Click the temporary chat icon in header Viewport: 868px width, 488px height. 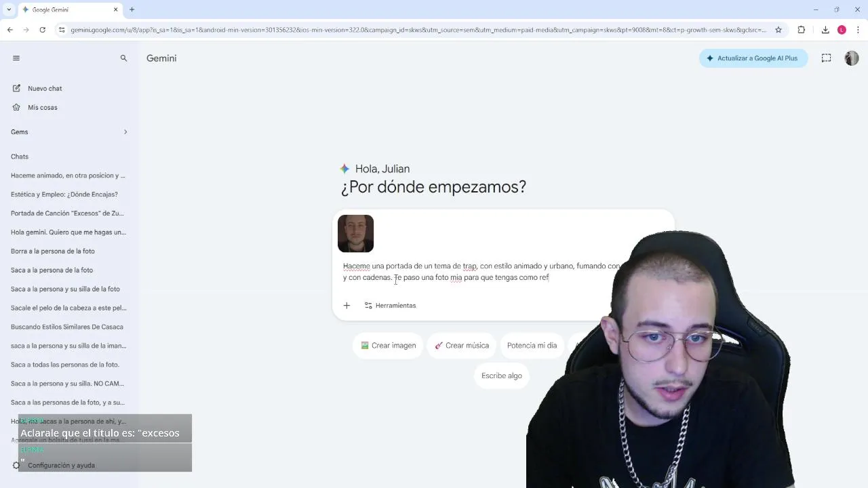pos(826,58)
